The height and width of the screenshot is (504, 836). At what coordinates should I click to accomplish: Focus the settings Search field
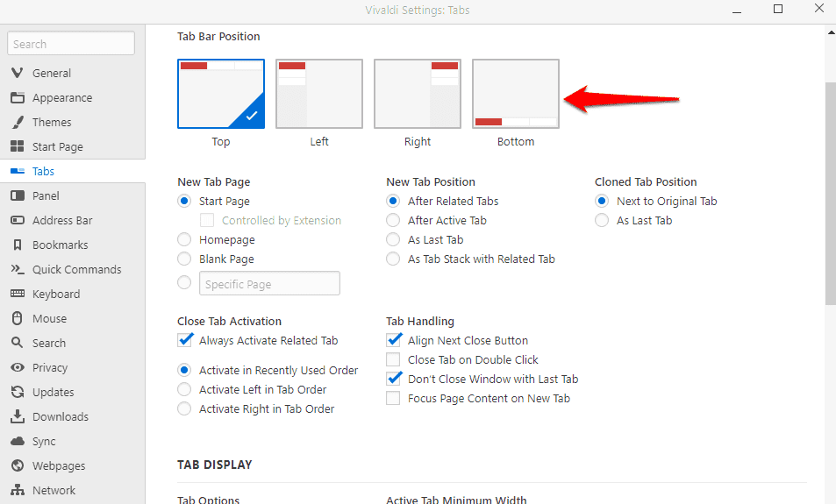tap(71, 43)
